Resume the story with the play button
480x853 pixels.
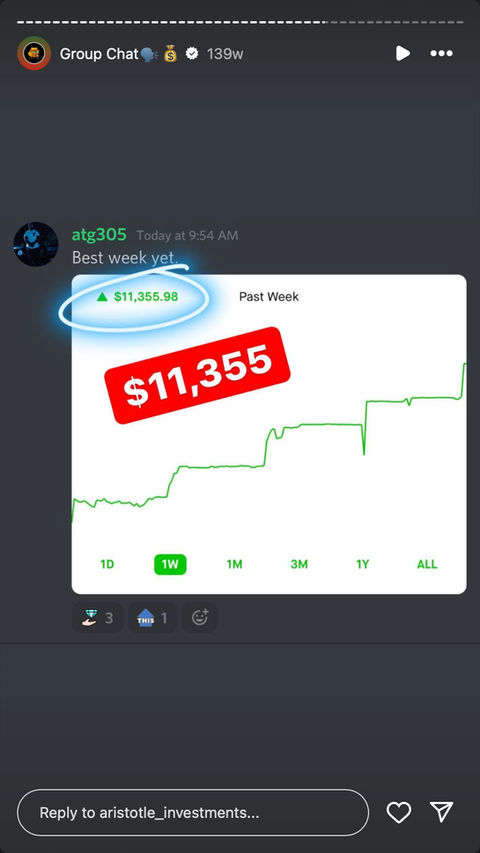click(403, 53)
